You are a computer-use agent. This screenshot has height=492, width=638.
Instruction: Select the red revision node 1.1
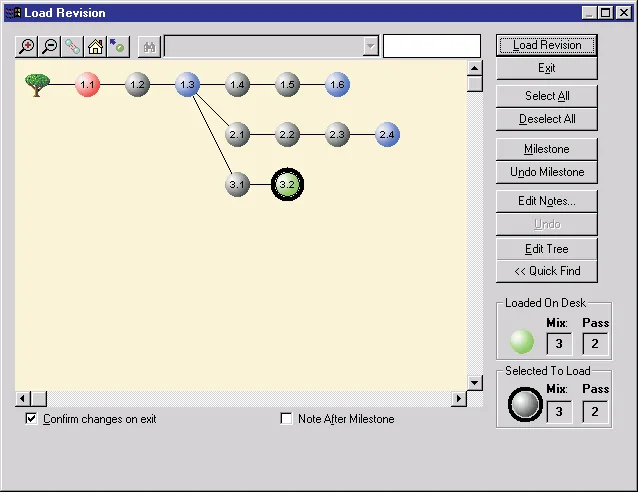pyautogui.click(x=87, y=85)
